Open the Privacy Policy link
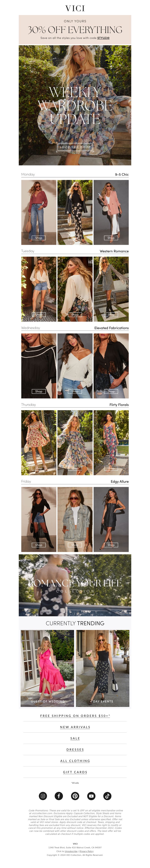The image size is (150, 868). (86, 851)
